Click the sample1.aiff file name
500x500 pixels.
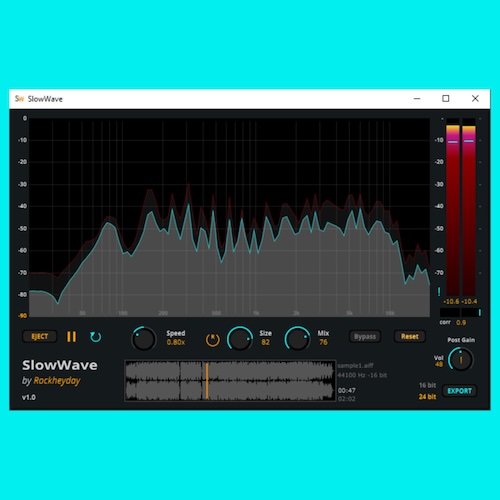click(x=355, y=366)
